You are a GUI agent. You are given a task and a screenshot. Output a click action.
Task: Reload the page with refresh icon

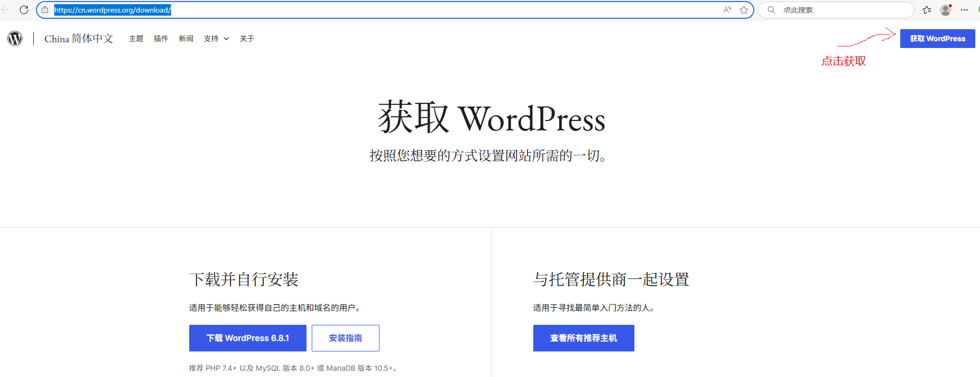(24, 10)
